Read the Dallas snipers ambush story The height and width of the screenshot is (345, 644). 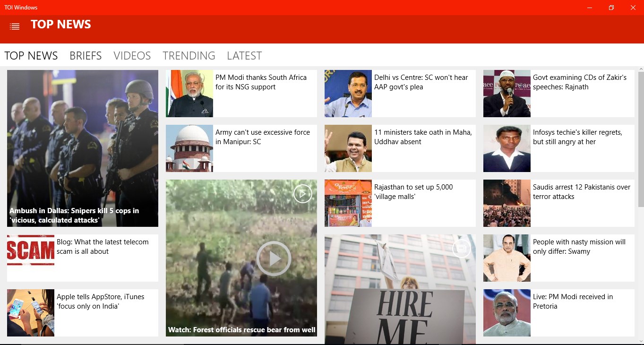coord(83,148)
